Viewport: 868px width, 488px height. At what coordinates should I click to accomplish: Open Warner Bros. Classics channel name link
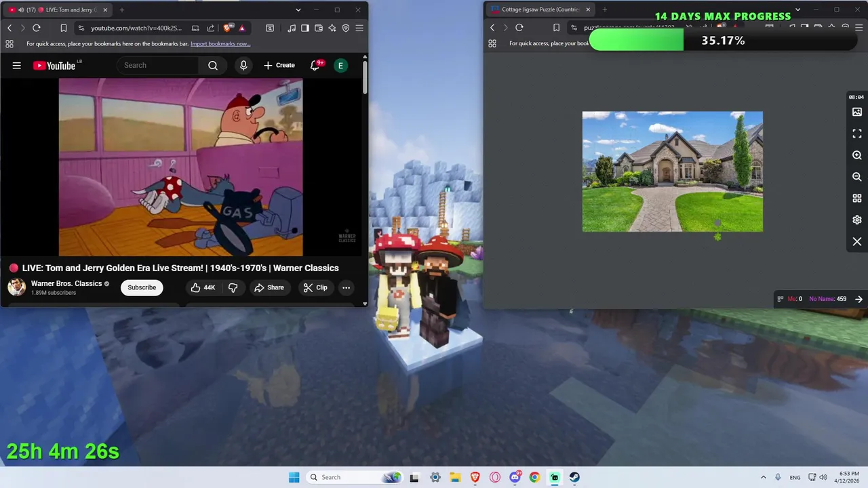[x=66, y=283]
